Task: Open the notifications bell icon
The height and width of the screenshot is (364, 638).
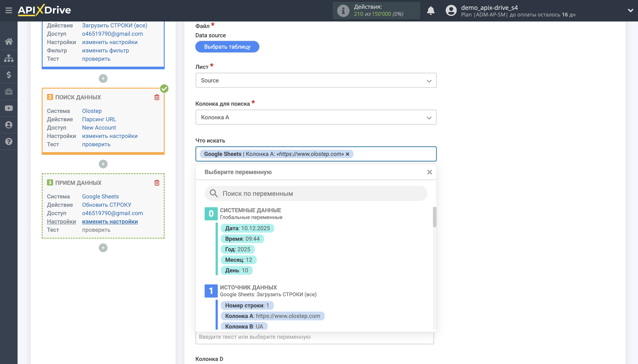Action: 431,11
